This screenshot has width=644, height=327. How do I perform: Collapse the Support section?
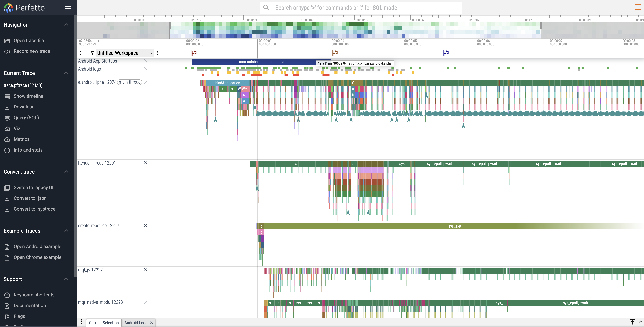tap(66, 279)
